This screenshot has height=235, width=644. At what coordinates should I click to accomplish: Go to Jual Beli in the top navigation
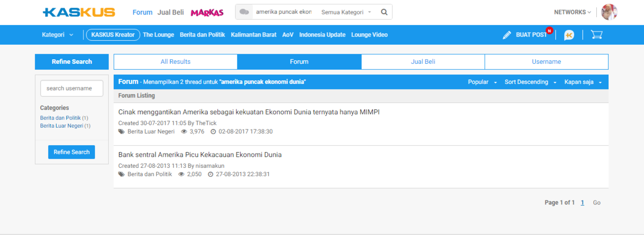point(171,12)
